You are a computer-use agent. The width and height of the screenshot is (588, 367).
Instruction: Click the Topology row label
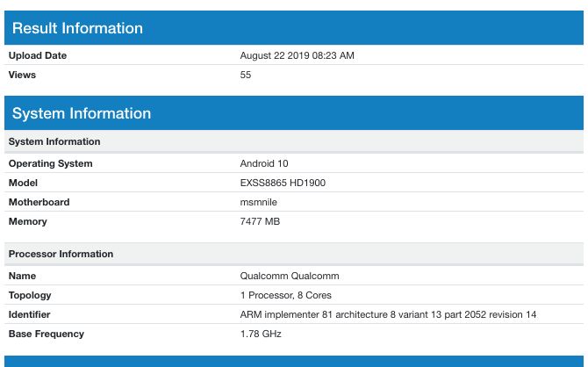tap(30, 296)
